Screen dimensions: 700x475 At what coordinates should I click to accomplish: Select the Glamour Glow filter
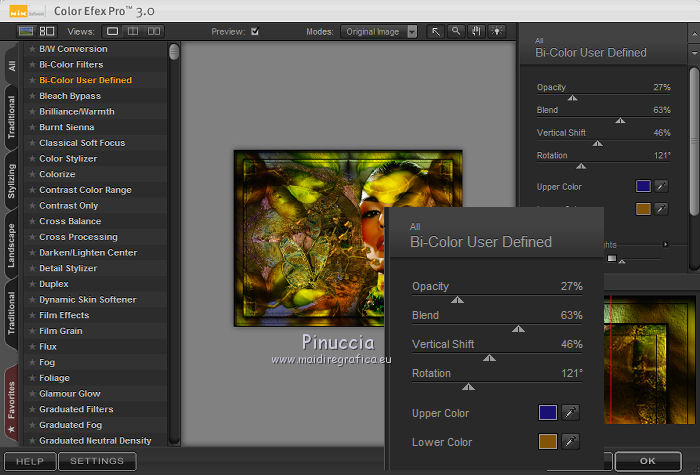pos(69,394)
